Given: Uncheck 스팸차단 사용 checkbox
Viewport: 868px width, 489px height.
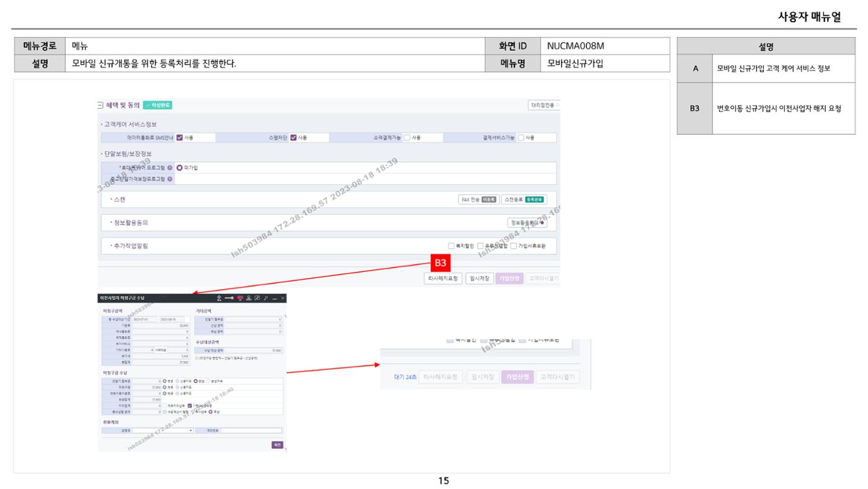Looking at the screenshot, I should pyautogui.click(x=294, y=138).
